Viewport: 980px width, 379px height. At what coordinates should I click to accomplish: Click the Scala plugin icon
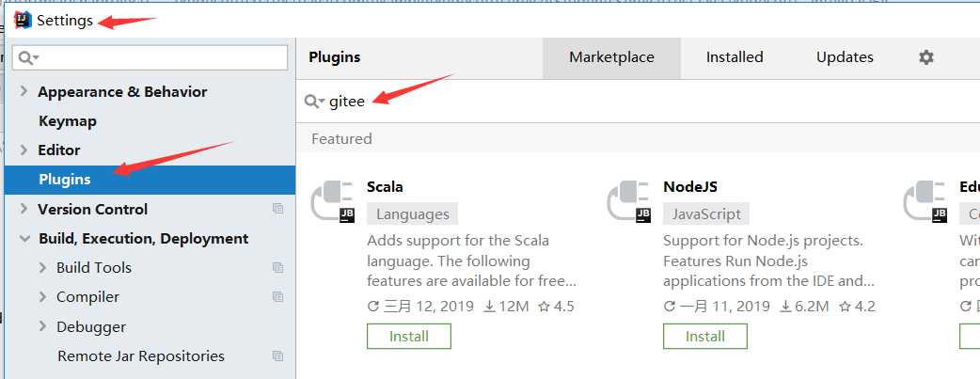click(333, 200)
